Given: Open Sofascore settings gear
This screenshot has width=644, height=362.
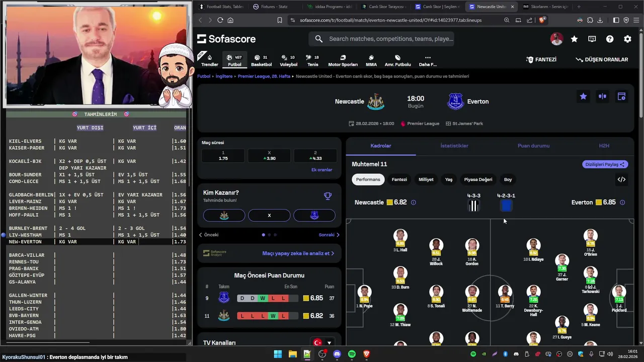Looking at the screenshot, I should point(627,39).
